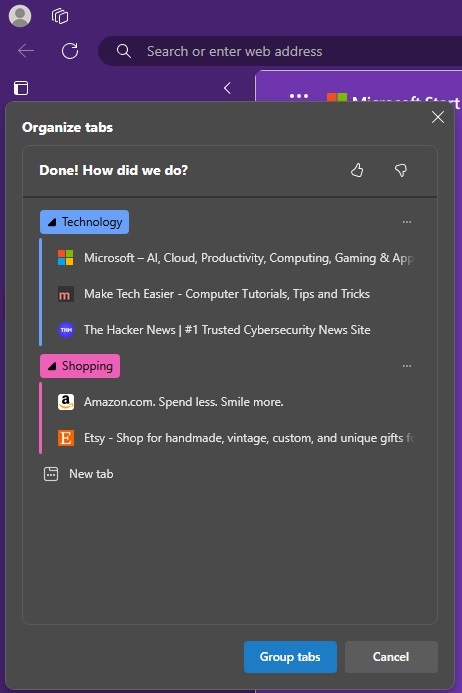Image resolution: width=462 pixels, height=693 pixels.
Task: Give thumbs down feedback
Action: [x=401, y=170]
